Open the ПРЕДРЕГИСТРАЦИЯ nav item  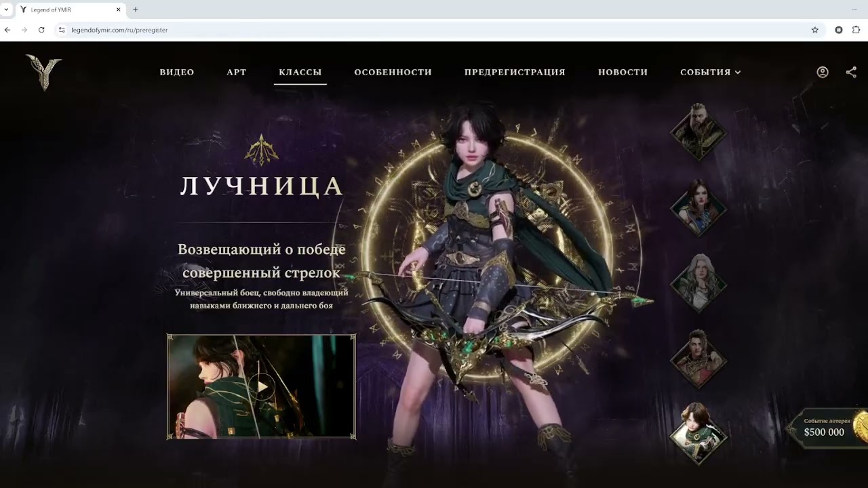pyautogui.click(x=515, y=72)
